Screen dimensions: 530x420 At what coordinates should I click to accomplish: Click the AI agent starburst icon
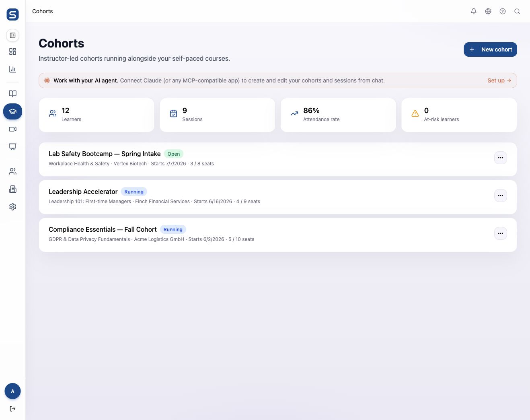click(x=47, y=80)
